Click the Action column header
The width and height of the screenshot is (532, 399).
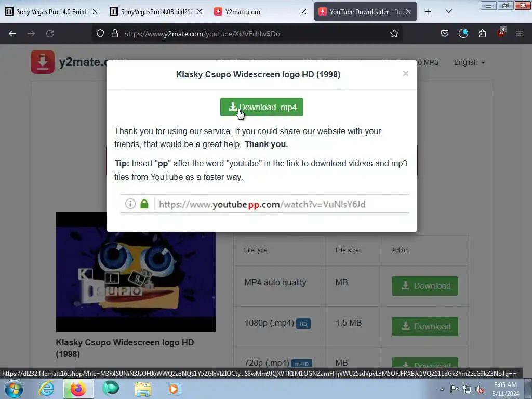[x=400, y=250]
